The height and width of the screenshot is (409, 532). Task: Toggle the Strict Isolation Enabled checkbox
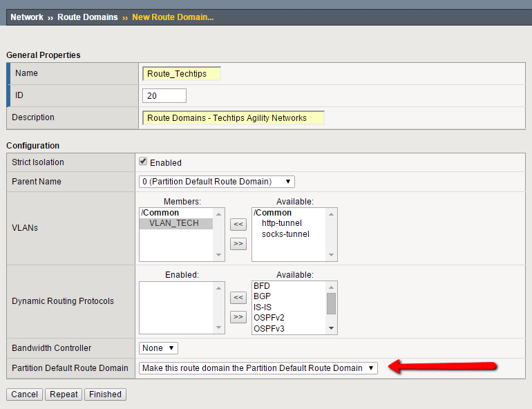click(143, 162)
